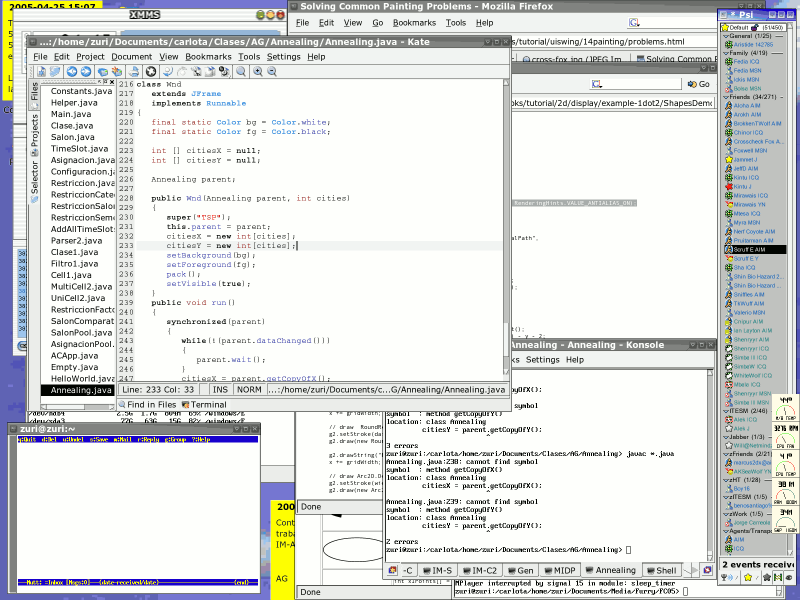The image size is (800, 600).
Task: Click the star icon next to Default in Psi
Action: pyautogui.click(x=724, y=27)
